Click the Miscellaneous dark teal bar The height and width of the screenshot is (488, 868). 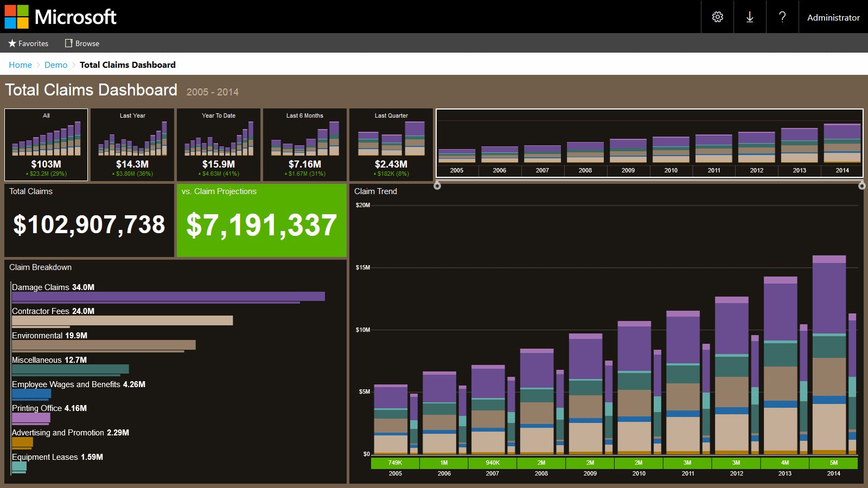tap(71, 369)
